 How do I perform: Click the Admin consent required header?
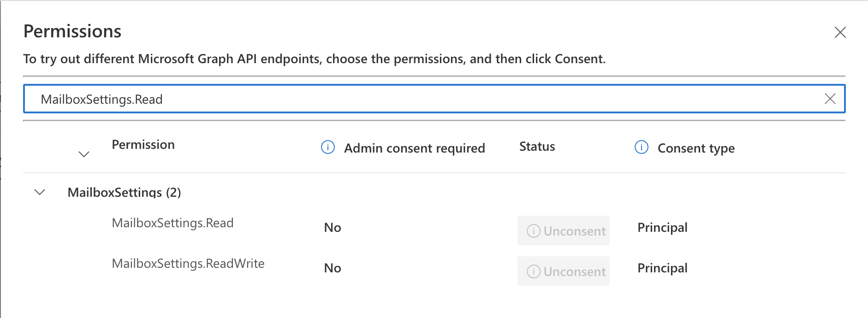click(414, 148)
